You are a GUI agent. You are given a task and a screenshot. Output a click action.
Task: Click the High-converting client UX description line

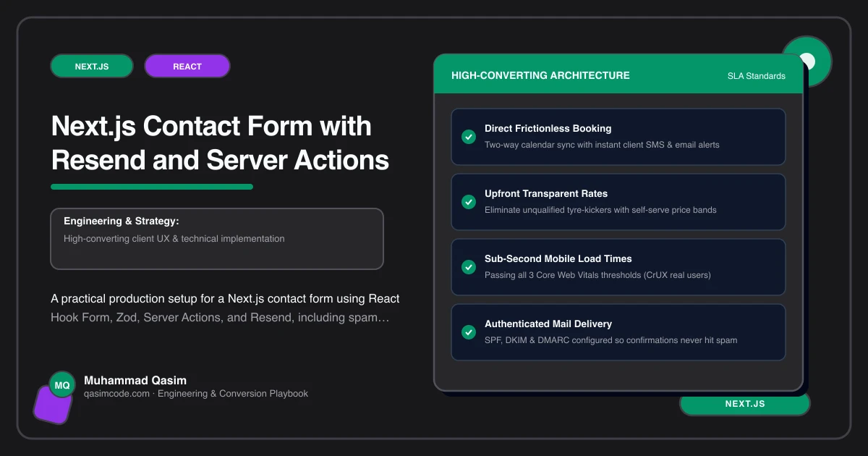(x=174, y=238)
